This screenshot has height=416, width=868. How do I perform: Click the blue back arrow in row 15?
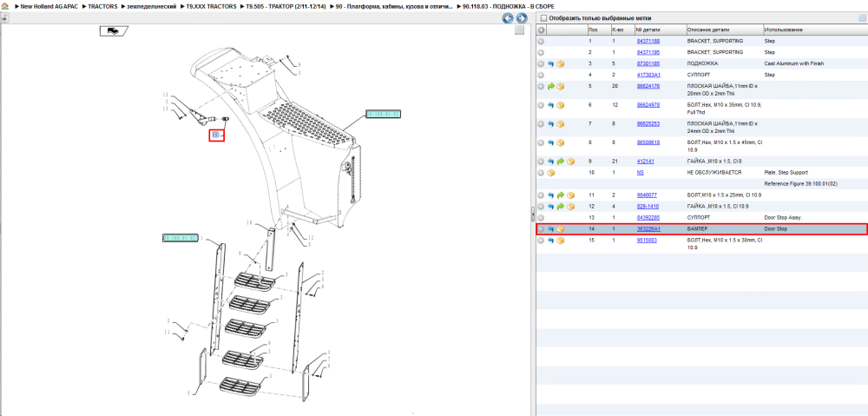[551, 241]
